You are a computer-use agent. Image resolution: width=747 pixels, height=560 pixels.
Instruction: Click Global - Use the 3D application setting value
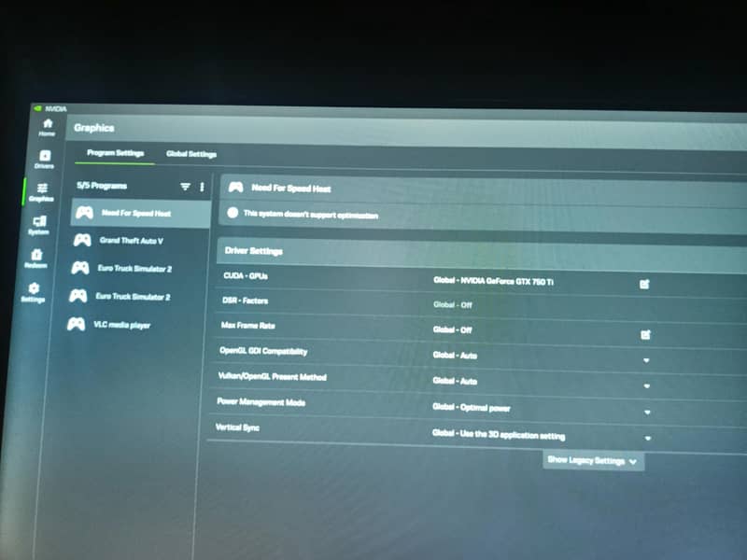[499, 434]
